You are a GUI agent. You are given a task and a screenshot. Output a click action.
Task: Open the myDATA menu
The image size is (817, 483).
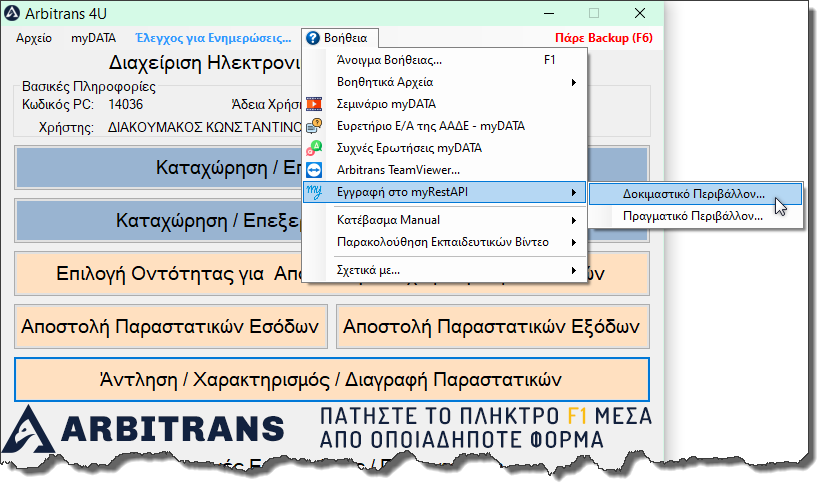(93, 38)
